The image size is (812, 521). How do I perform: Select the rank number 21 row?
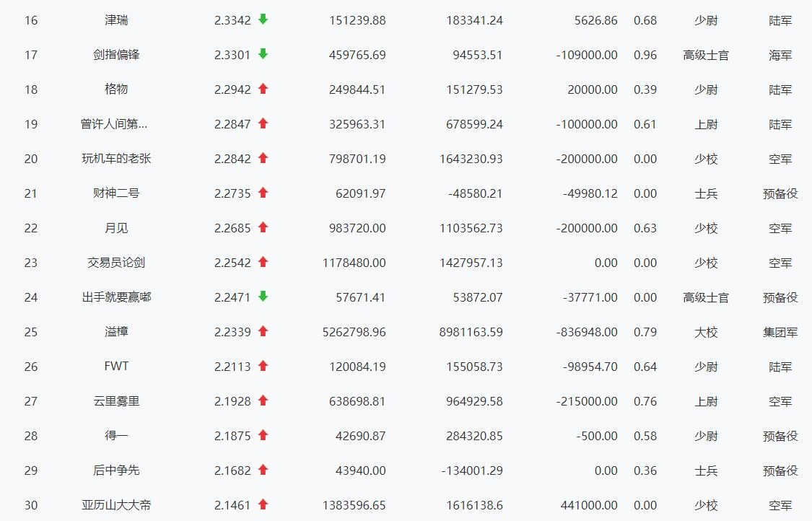coord(31,193)
